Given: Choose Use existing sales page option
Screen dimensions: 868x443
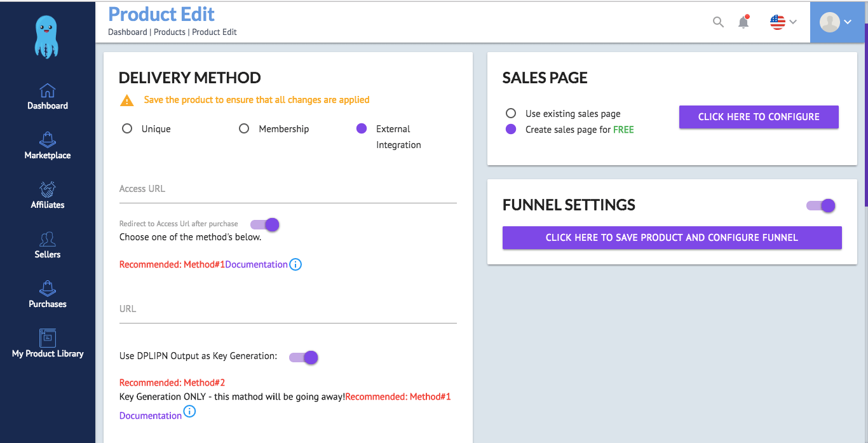Looking at the screenshot, I should tap(510, 113).
